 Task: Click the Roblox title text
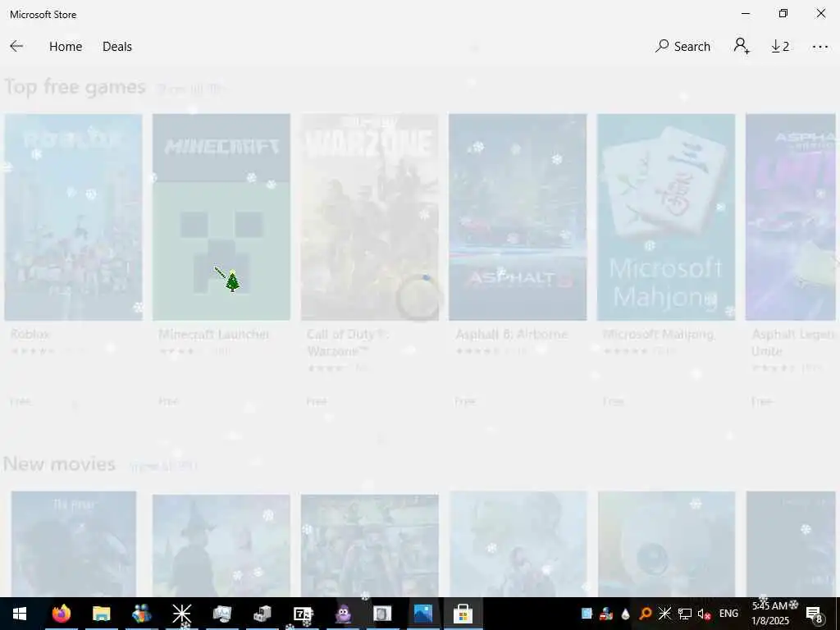(x=30, y=335)
